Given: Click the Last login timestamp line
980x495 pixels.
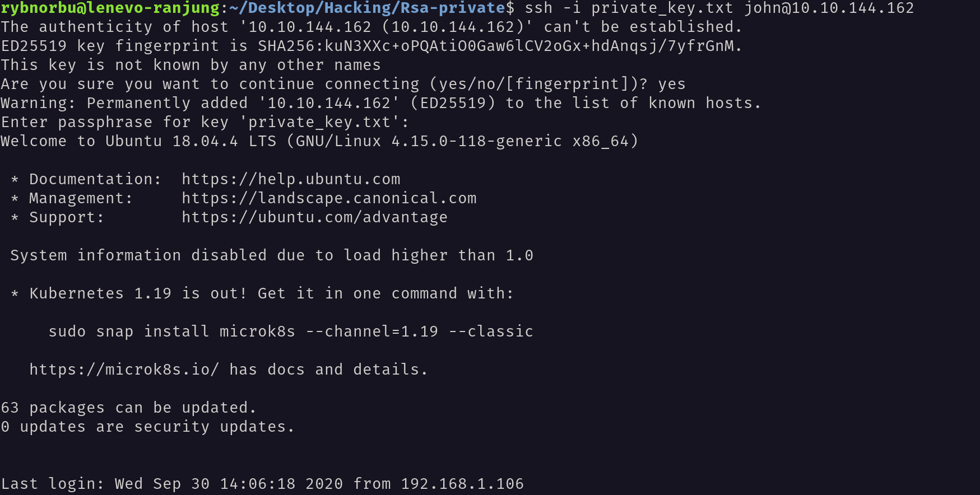Looking at the screenshot, I should (262, 484).
